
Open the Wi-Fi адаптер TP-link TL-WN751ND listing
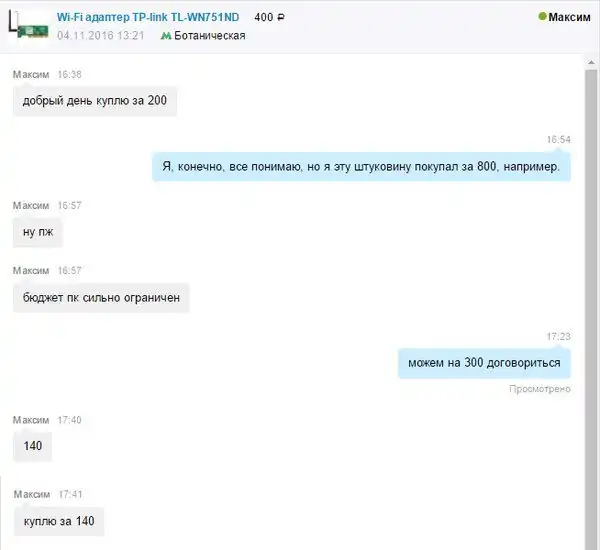point(148,17)
